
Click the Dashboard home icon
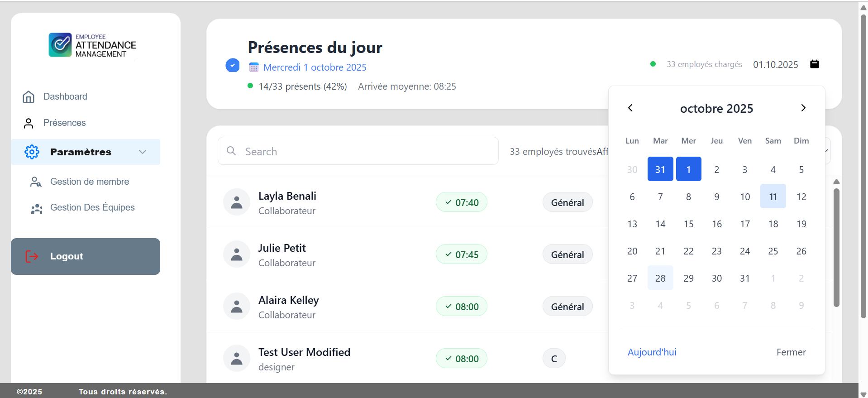pyautogui.click(x=29, y=97)
